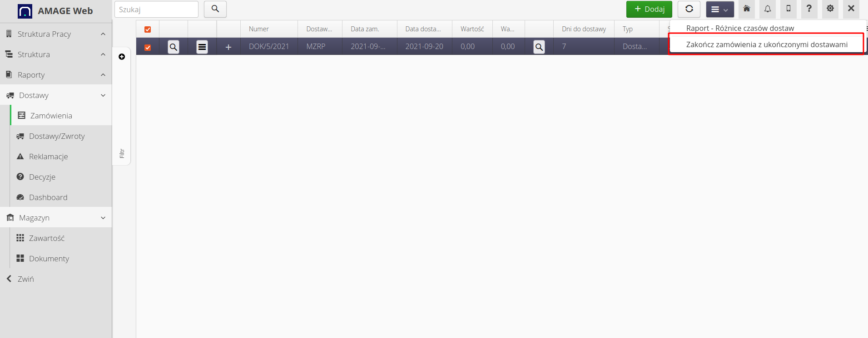Select Zakończ zamówienia z ukończonymi dostawami
The height and width of the screenshot is (338, 868).
tap(766, 44)
